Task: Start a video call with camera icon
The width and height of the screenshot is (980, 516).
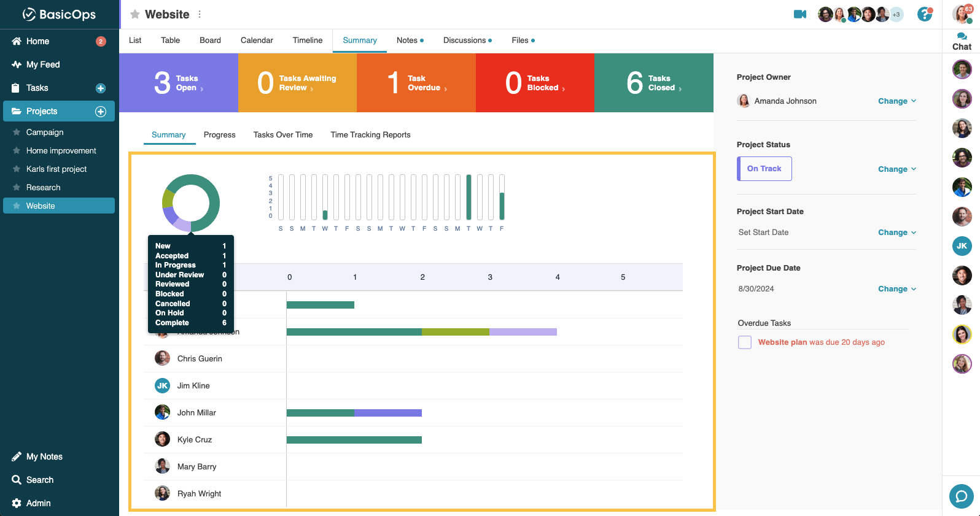Action: (x=799, y=14)
